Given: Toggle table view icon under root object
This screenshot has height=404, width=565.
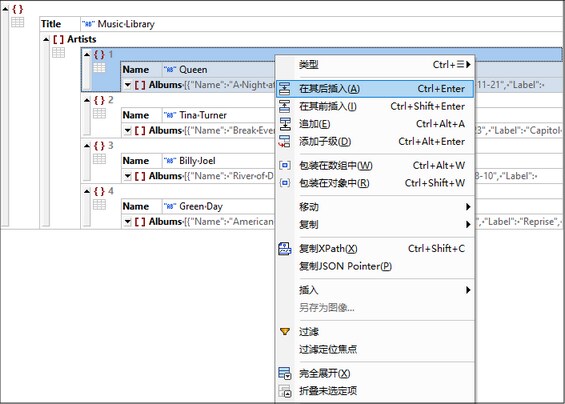Looking at the screenshot, I should click(18, 22).
